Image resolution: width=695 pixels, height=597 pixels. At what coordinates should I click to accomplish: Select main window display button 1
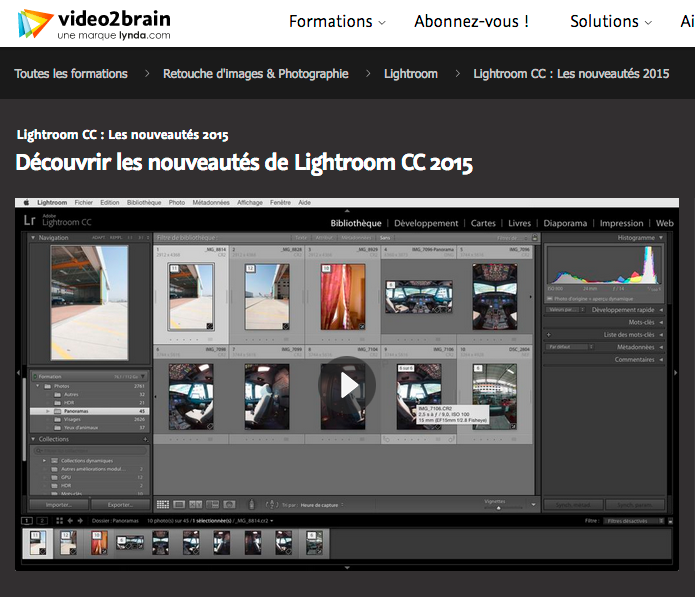click(x=27, y=521)
